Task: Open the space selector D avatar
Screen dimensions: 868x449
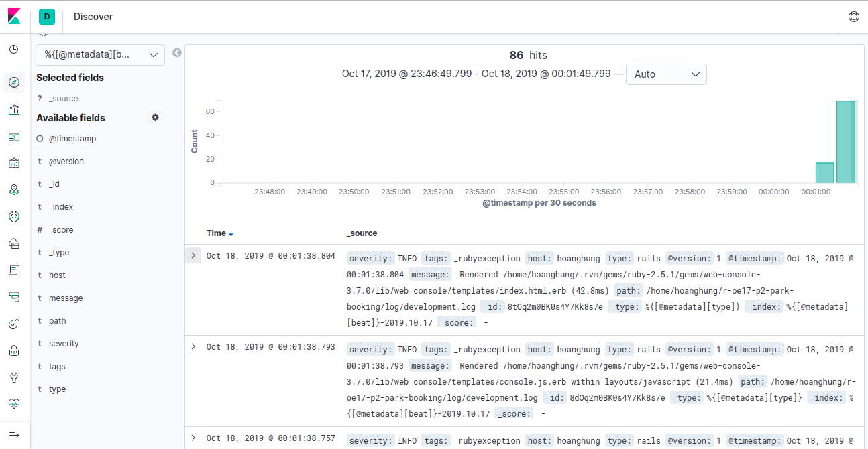Action: (47, 17)
